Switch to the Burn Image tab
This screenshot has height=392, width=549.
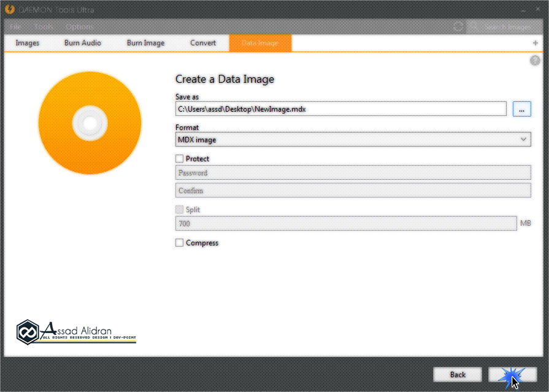pos(145,43)
